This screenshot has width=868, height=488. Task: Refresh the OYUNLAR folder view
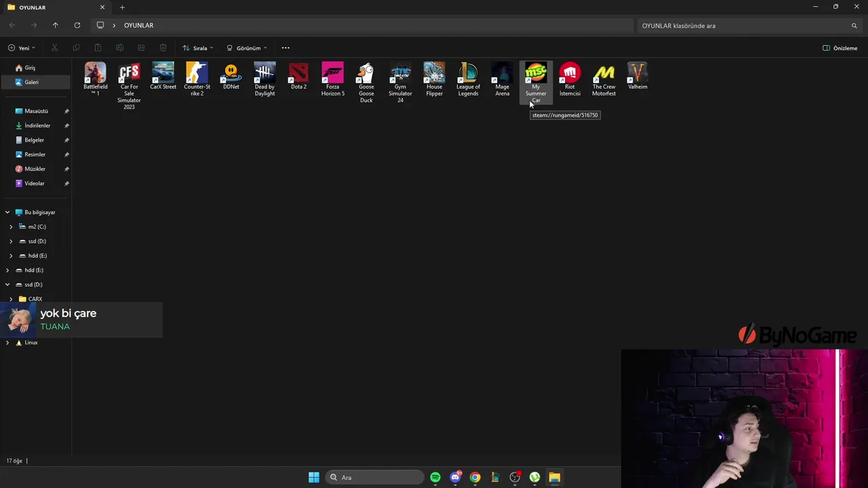pos(77,25)
